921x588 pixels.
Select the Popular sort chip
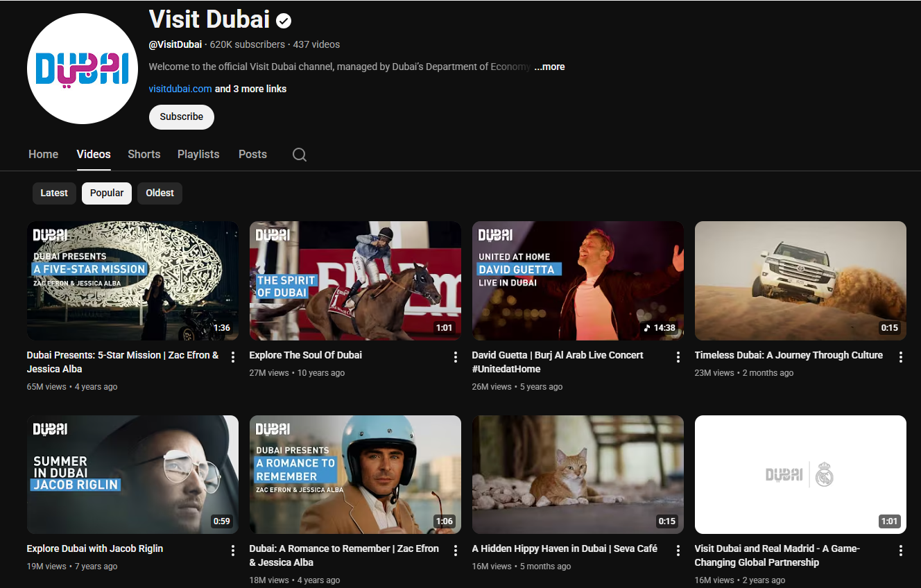coord(107,193)
